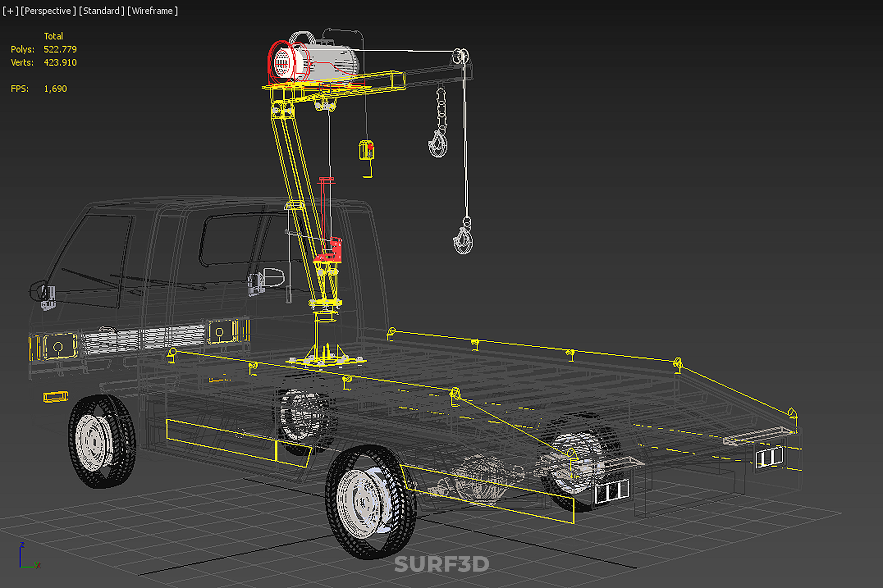This screenshot has height=588, width=883.
Task: Select the yellow pendant remote controller
Action: pos(366,151)
